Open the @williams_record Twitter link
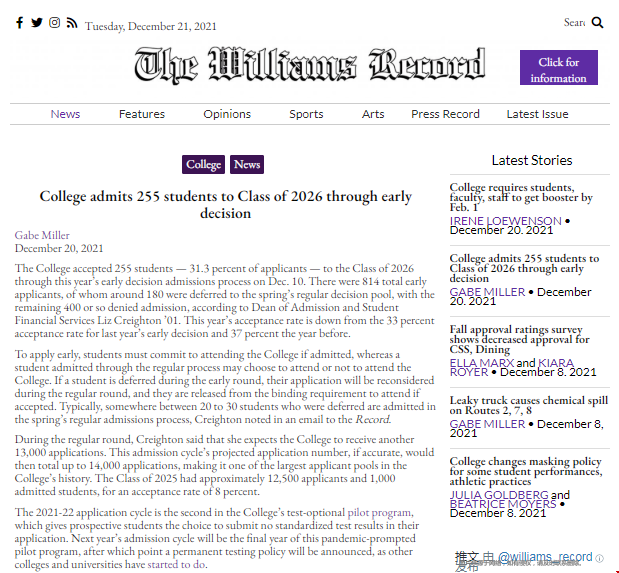 click(545, 557)
